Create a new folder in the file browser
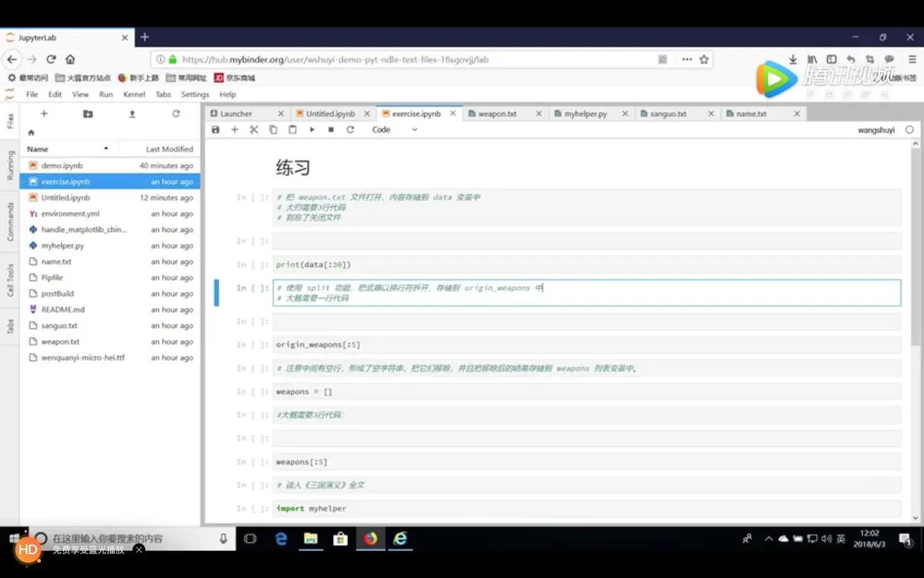This screenshot has width=924, height=578. tap(88, 113)
